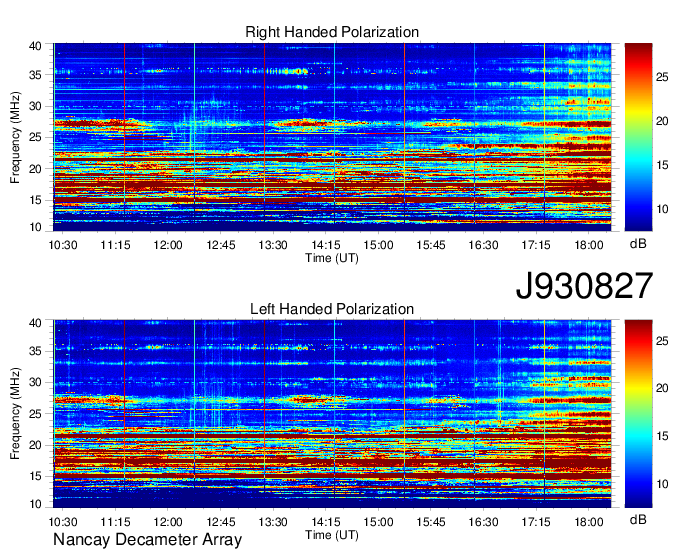The width and height of the screenshot is (680, 552).
Task: Click the 15:00 time tick of Right Handed plot
Action: tap(378, 245)
